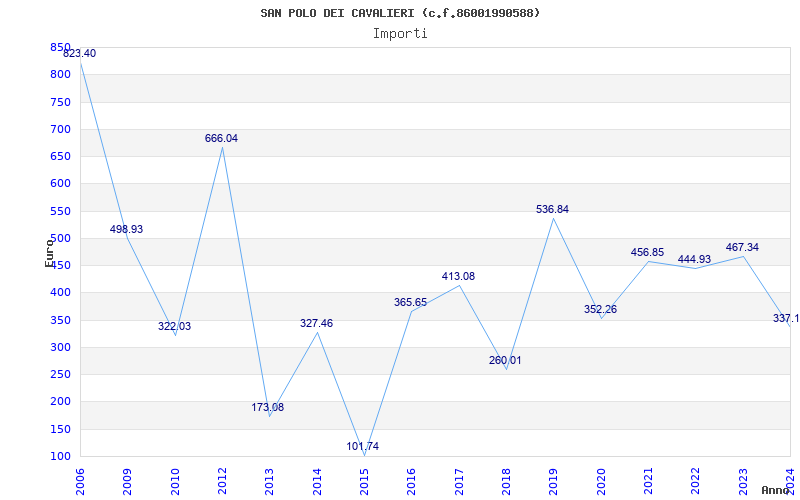Select the 352.26 data label

tap(601, 310)
